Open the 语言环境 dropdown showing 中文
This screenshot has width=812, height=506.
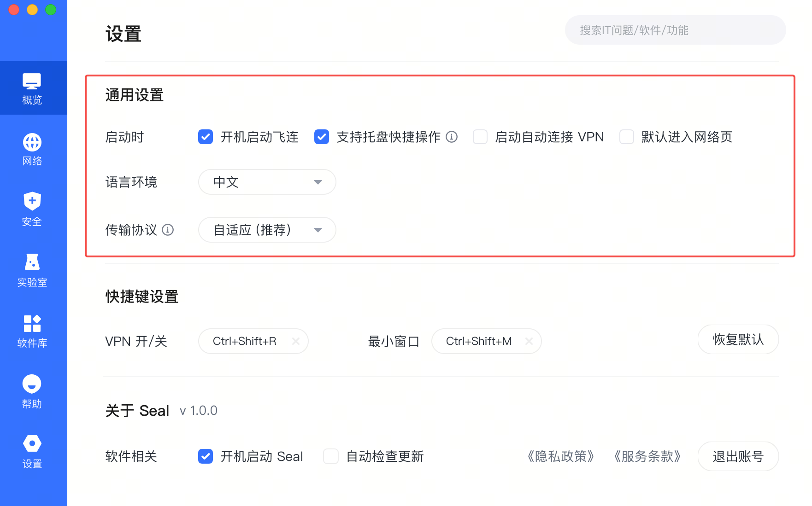(x=267, y=182)
